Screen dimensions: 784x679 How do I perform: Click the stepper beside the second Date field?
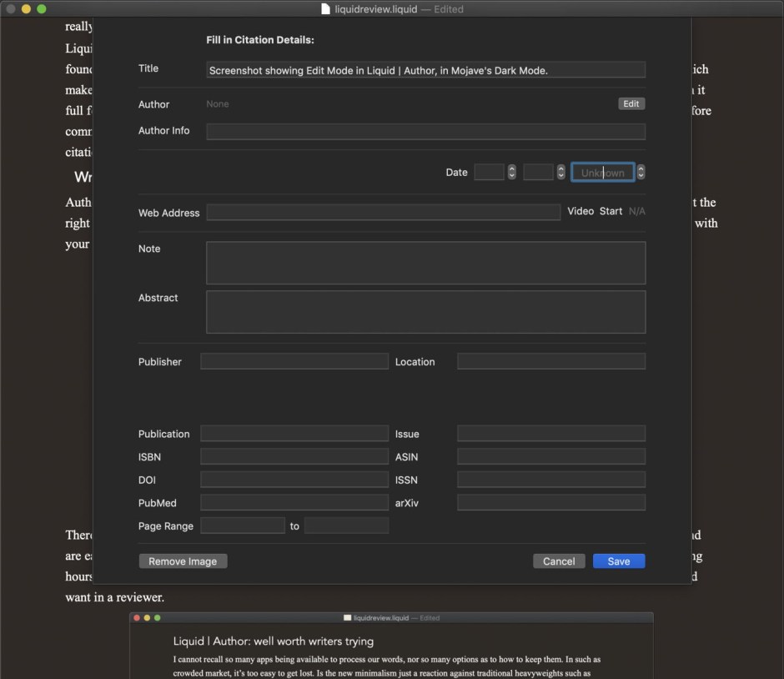[x=561, y=172]
